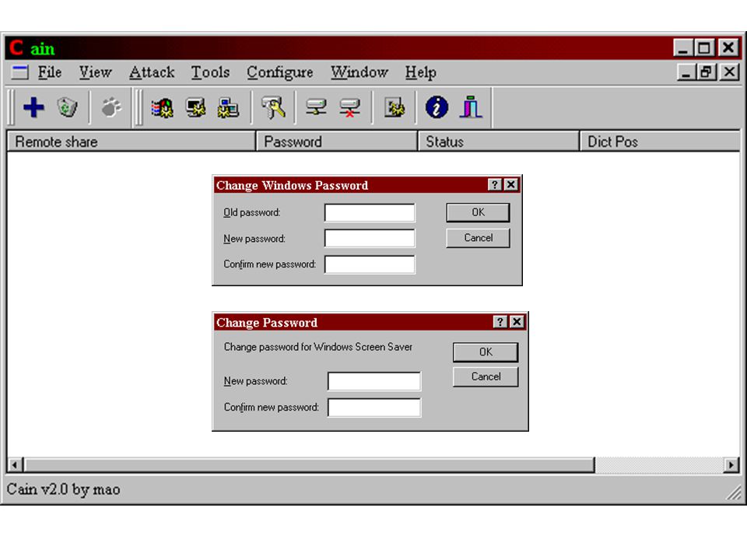747x560 pixels.
Task: Click New password field in Change Windows Password
Action: pos(370,239)
